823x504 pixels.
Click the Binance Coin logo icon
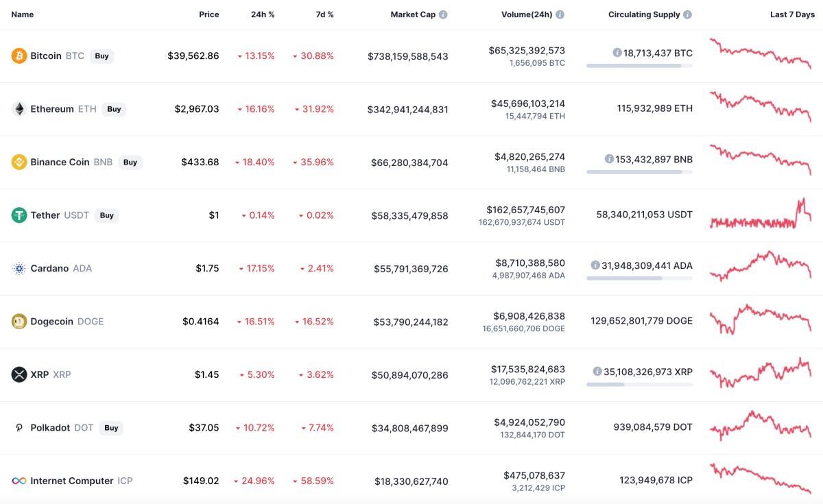pos(19,162)
